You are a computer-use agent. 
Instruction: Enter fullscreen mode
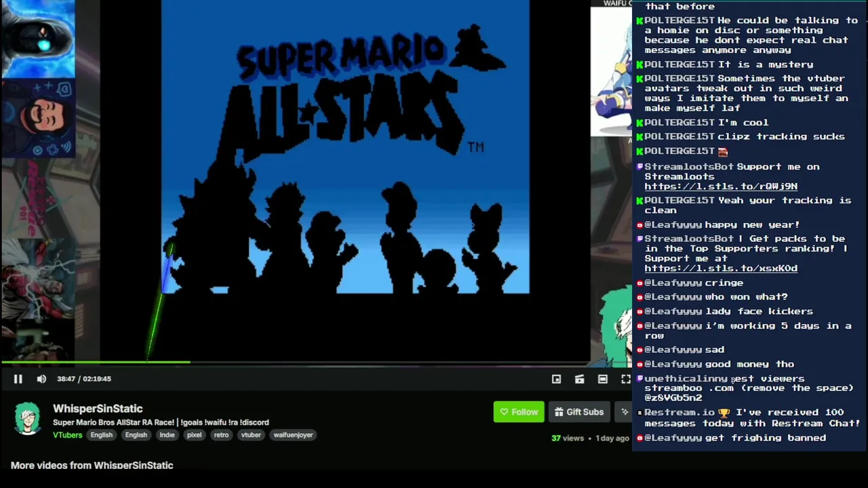625,379
